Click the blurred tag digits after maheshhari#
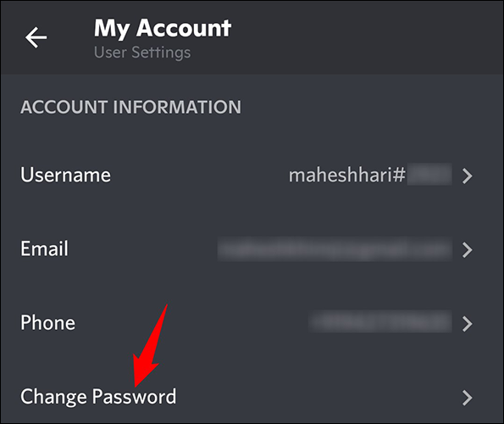 [429, 174]
